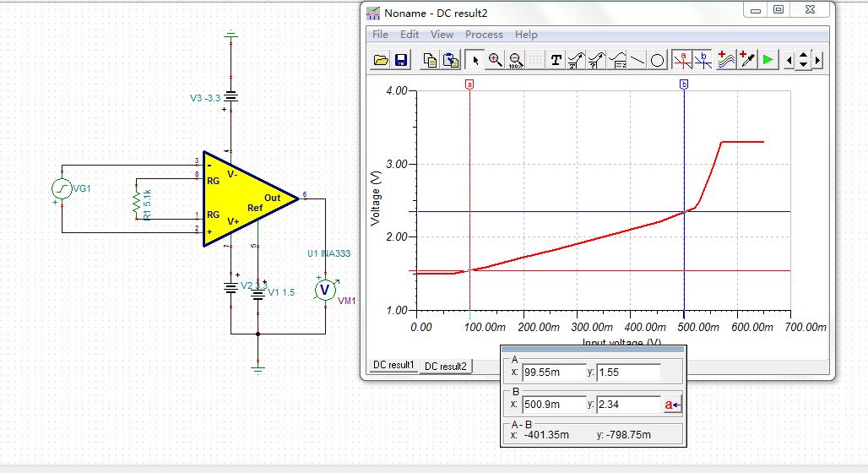Open file with the folder icon
The height and width of the screenshot is (473, 868).
381,60
